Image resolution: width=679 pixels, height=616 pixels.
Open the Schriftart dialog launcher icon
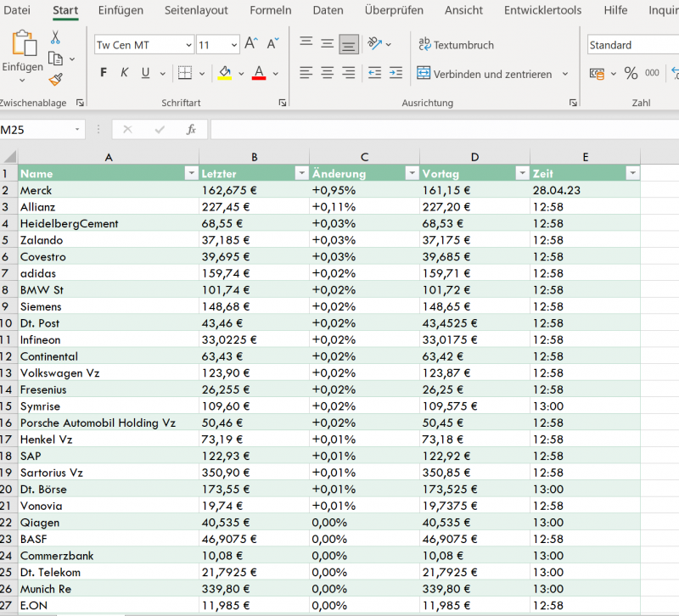click(282, 102)
